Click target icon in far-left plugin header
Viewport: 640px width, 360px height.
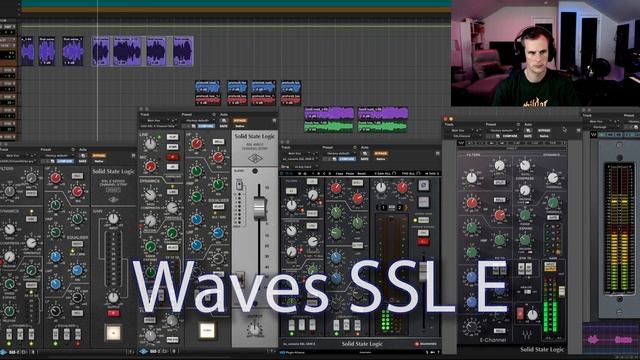[133, 156]
